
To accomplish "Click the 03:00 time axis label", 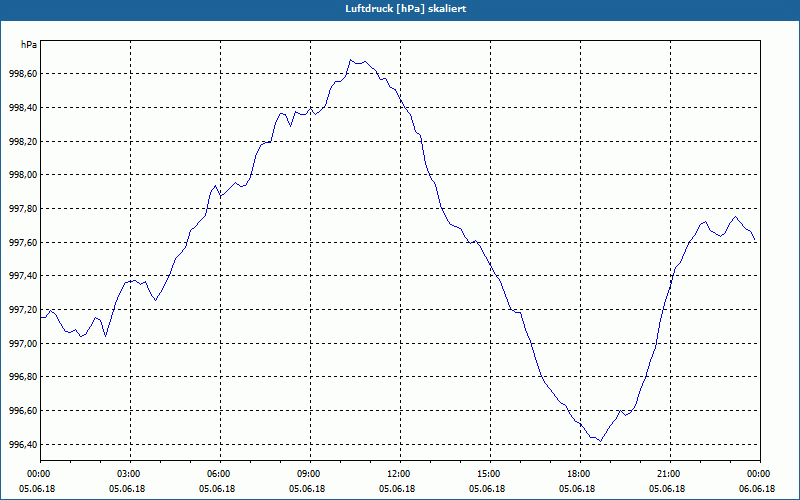I will [130, 474].
